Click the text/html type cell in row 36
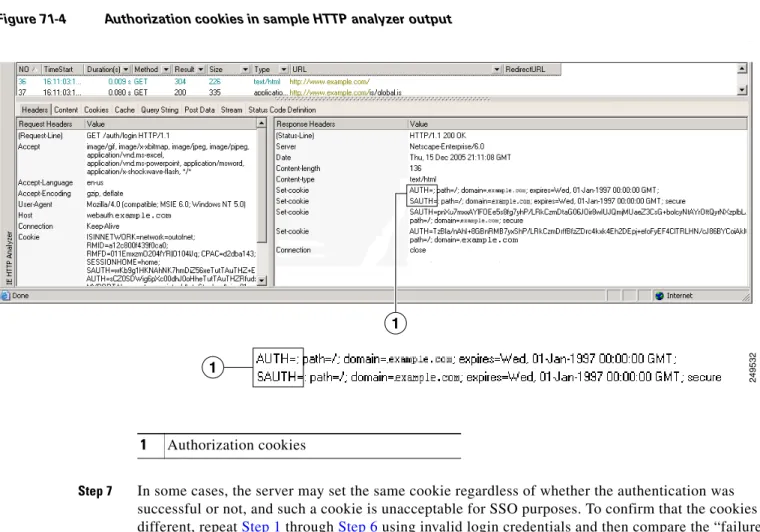The width and height of the screenshot is (760, 532). [267, 82]
